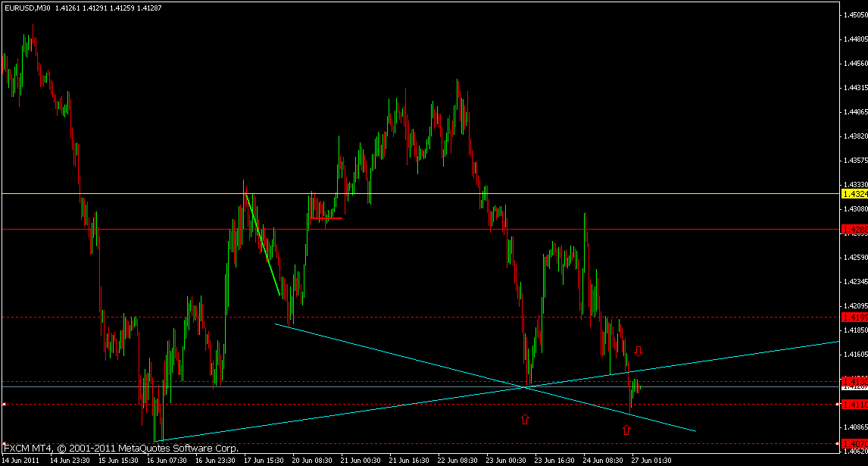Click the rightmost red up arrow marker
This screenshot has width=868, height=466.
click(x=626, y=430)
